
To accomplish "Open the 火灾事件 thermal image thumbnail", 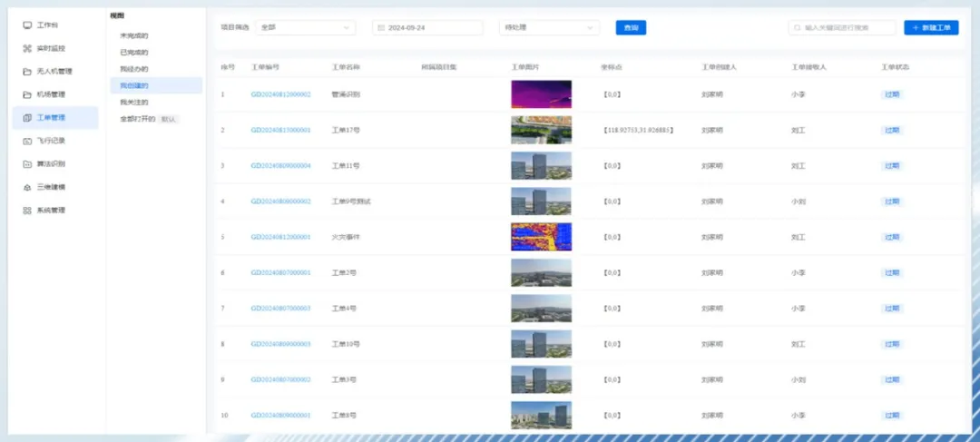I will pos(541,237).
